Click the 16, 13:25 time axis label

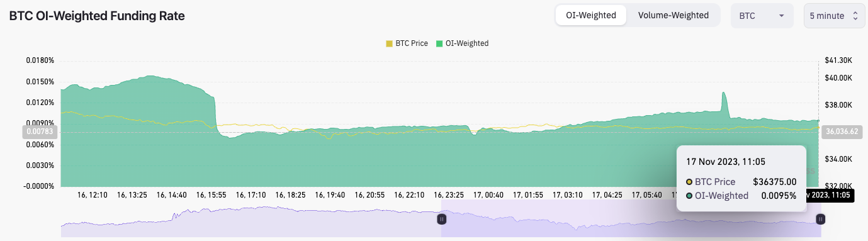133,195
